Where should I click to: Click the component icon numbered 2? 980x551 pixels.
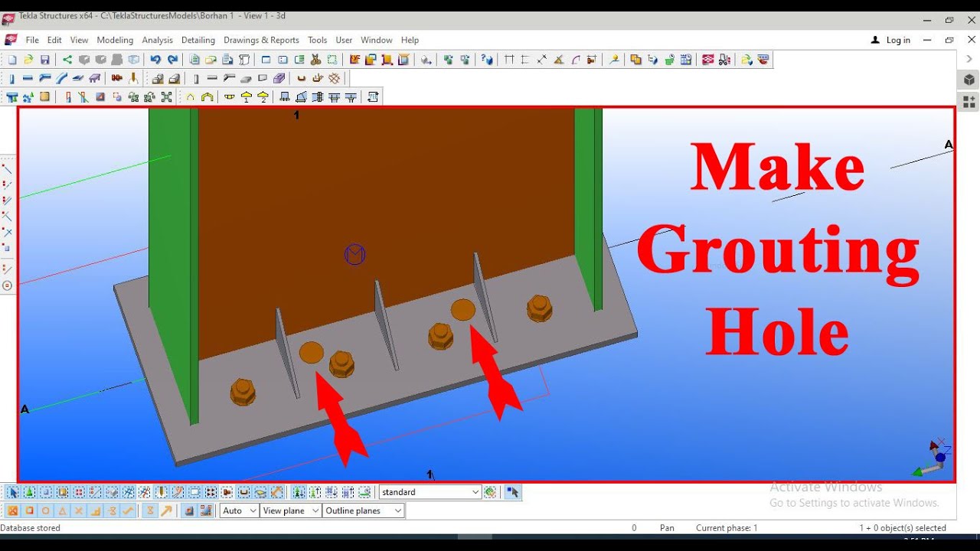click(263, 97)
